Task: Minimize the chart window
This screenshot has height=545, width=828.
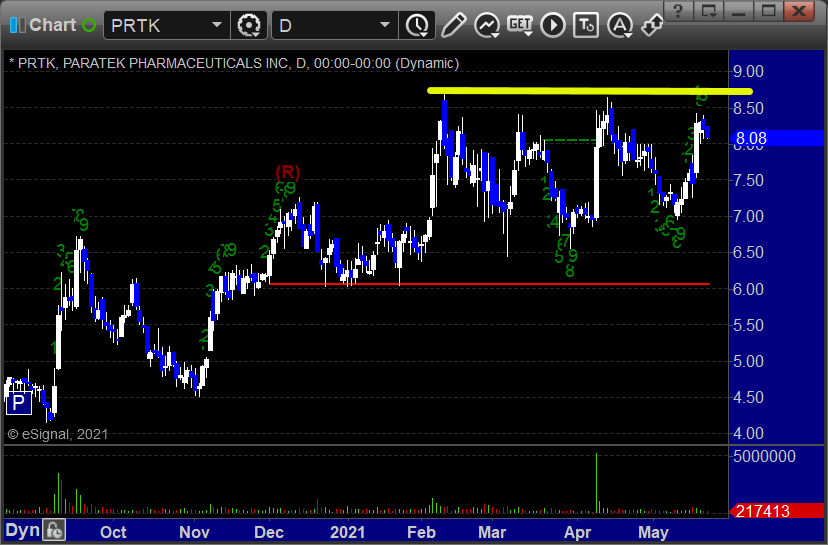Action: pos(739,10)
